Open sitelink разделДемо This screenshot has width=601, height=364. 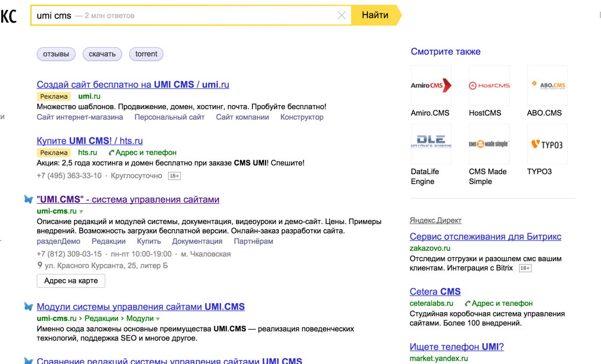(x=58, y=241)
